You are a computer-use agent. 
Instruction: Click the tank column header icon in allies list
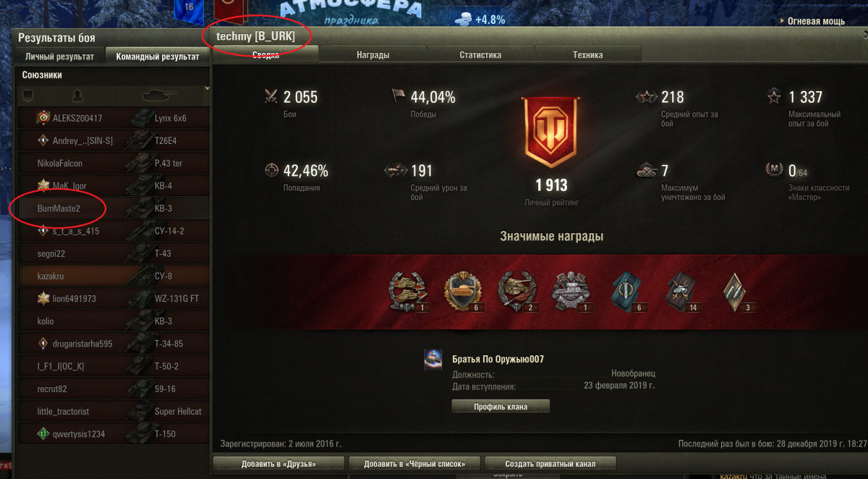160,95
